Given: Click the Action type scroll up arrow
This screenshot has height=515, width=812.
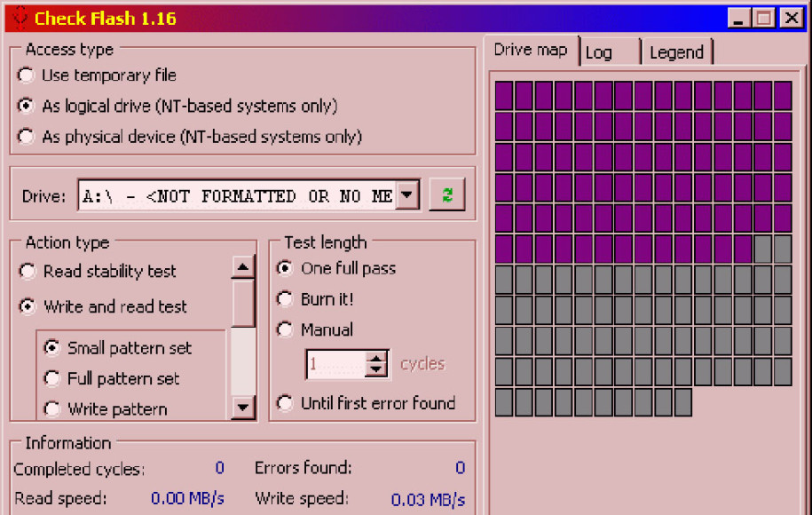Looking at the screenshot, I should click(242, 267).
